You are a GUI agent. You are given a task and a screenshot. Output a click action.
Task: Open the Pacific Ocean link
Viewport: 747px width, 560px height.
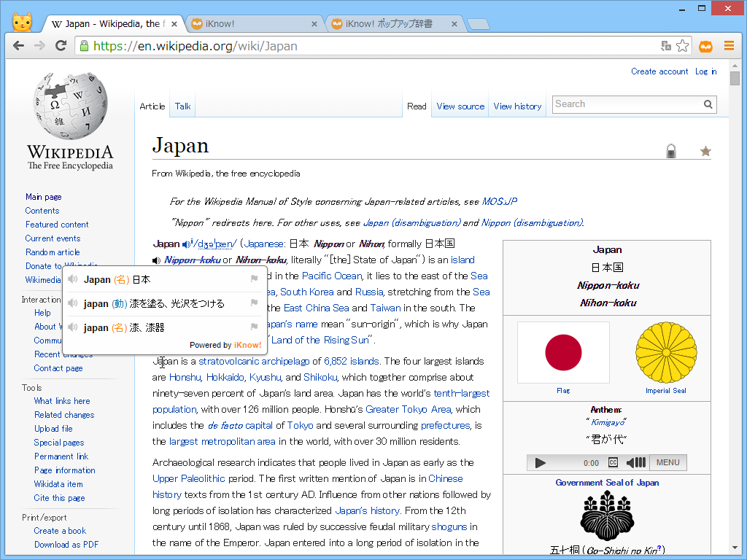pyautogui.click(x=332, y=276)
